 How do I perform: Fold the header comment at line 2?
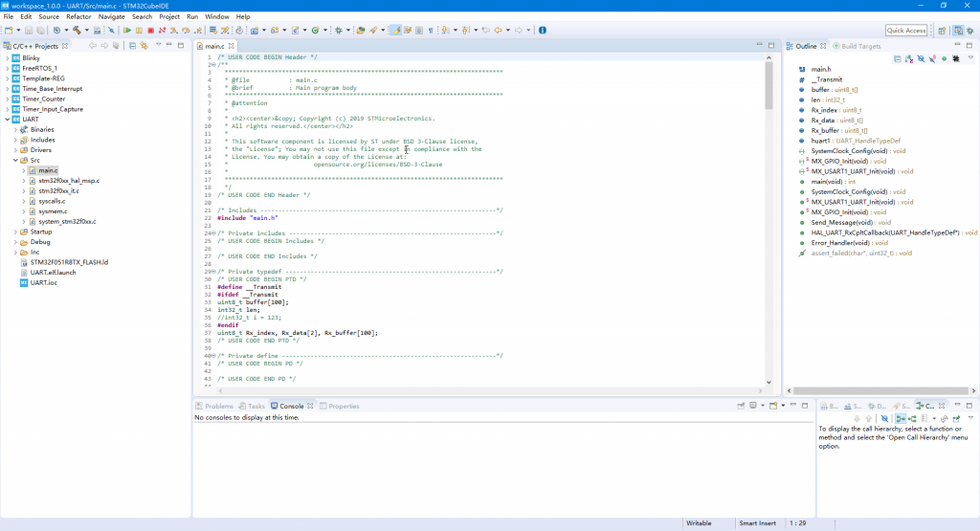[x=213, y=65]
